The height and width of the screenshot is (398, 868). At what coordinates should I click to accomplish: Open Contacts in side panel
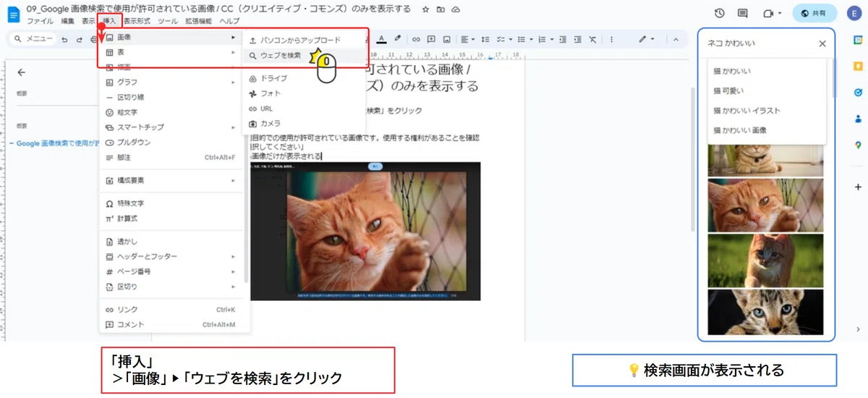pyautogui.click(x=858, y=119)
